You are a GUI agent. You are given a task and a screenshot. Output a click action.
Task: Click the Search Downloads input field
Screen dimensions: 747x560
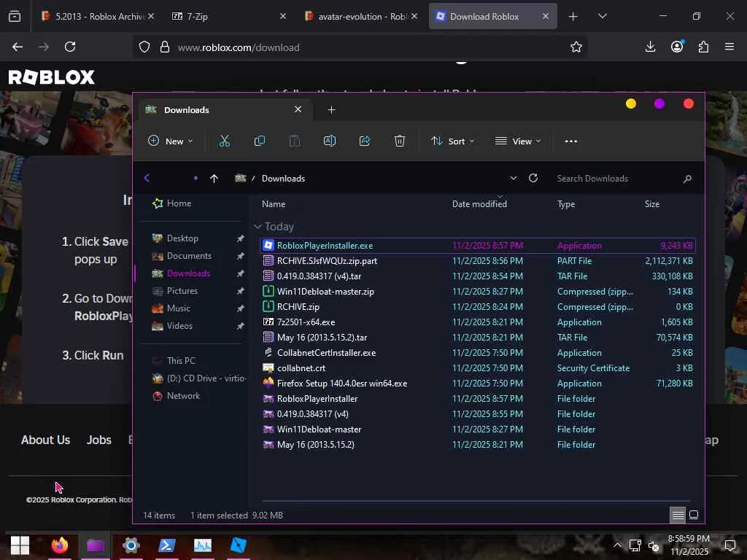[617, 179]
